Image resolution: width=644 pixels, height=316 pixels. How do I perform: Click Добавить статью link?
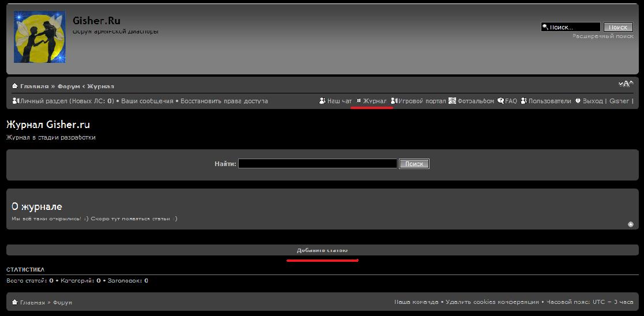click(322, 250)
